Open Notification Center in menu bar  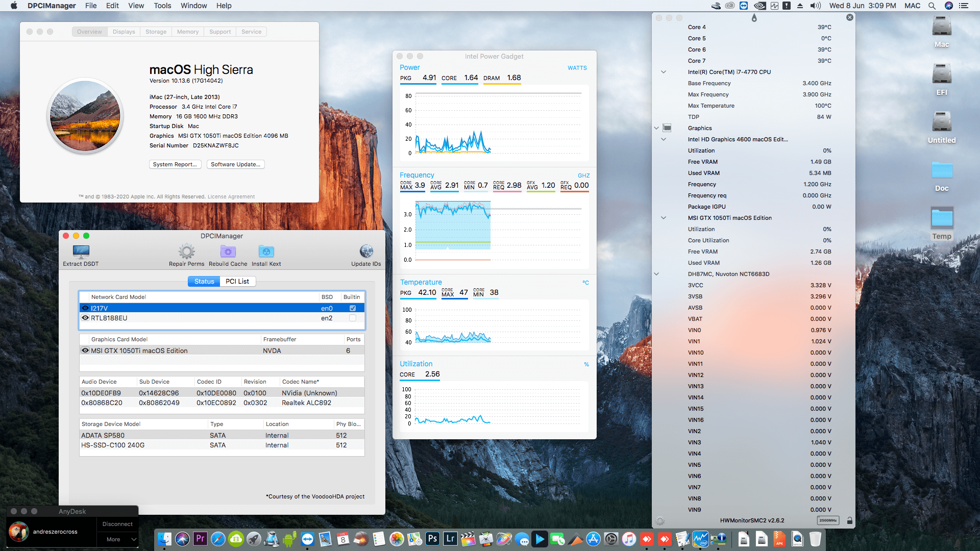[964, 6]
